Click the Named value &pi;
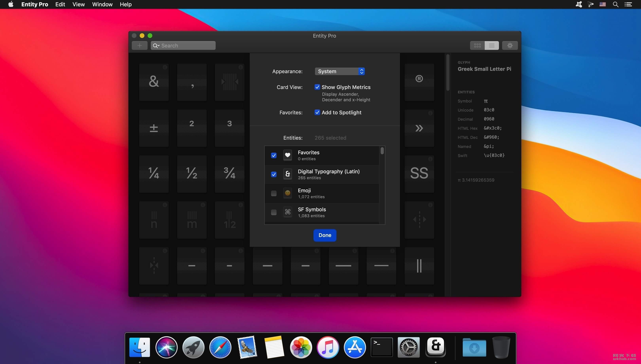This screenshot has width=641, height=364. tap(489, 146)
